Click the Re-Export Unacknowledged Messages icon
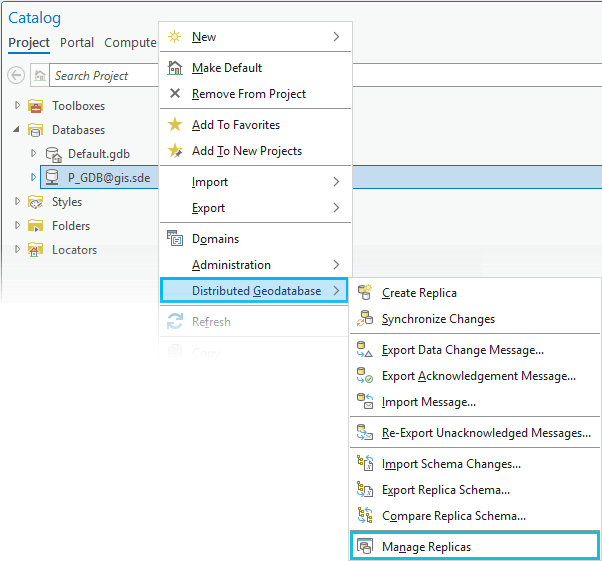This screenshot has width=602, height=561. point(365,432)
